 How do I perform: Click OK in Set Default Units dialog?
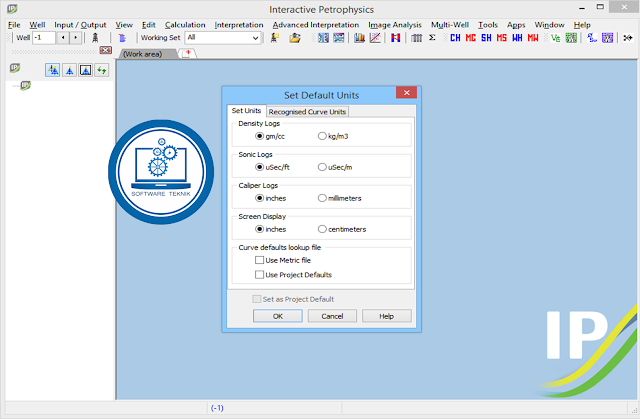(278, 316)
